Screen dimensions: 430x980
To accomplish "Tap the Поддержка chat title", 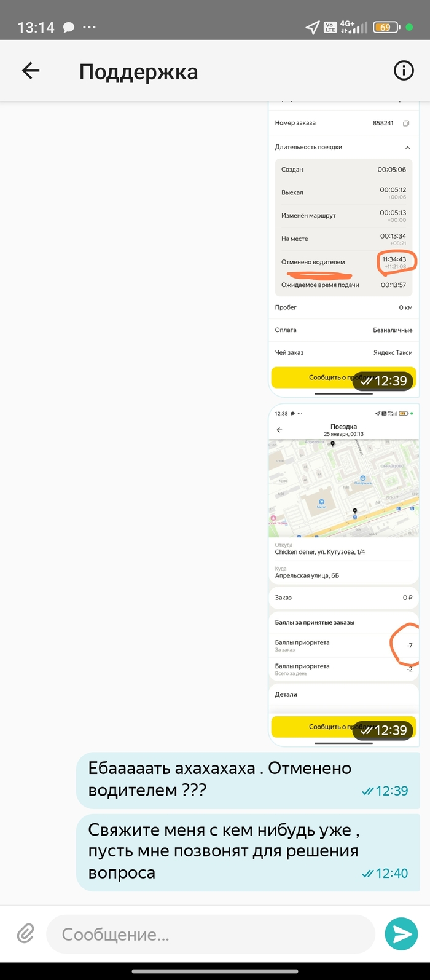I will tap(138, 72).
